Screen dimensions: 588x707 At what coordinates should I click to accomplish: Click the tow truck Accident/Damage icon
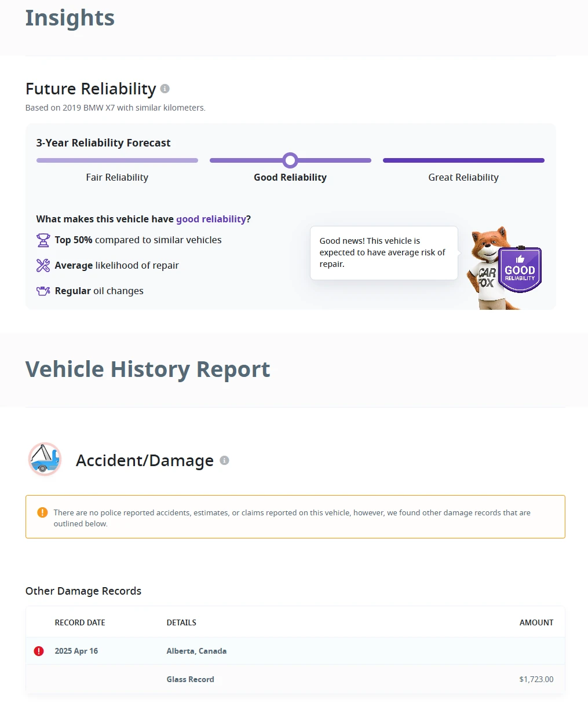click(45, 460)
